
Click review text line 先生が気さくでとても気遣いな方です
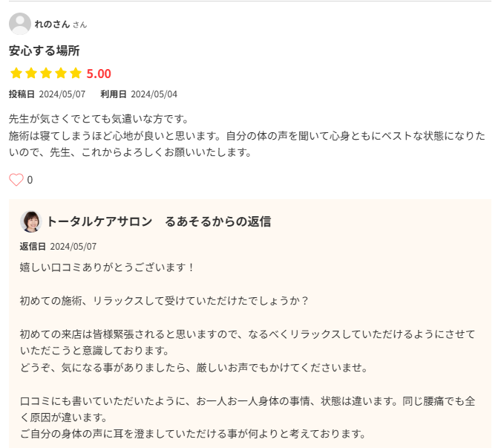[x=99, y=119]
